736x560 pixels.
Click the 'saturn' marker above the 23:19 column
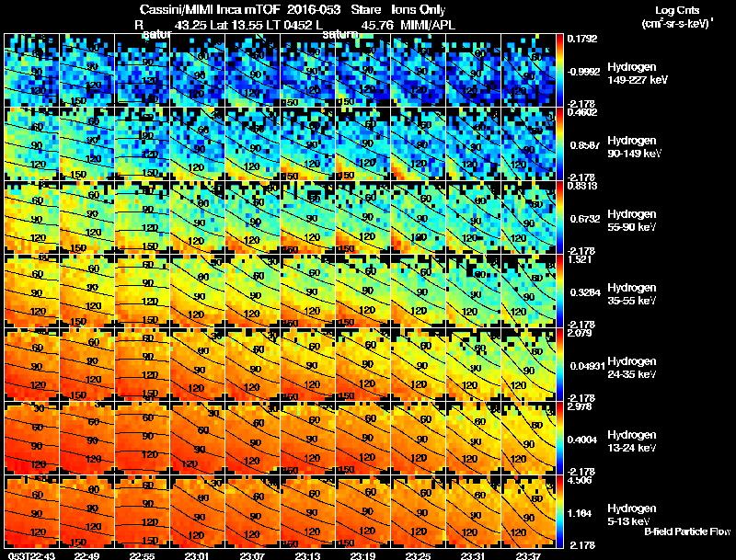click(x=339, y=35)
